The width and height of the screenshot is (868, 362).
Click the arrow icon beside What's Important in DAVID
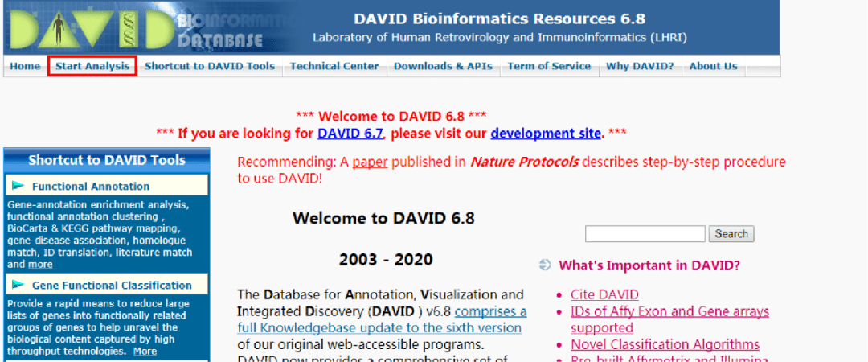(x=546, y=265)
